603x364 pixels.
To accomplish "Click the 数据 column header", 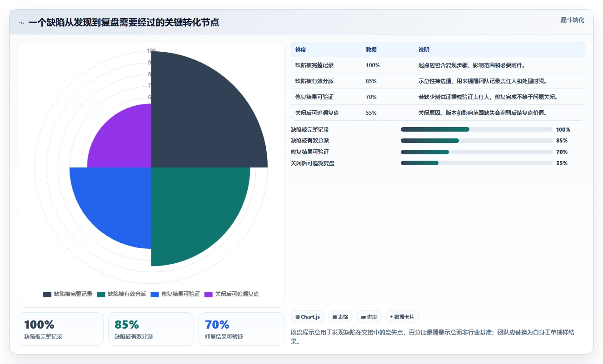I will coord(371,50).
